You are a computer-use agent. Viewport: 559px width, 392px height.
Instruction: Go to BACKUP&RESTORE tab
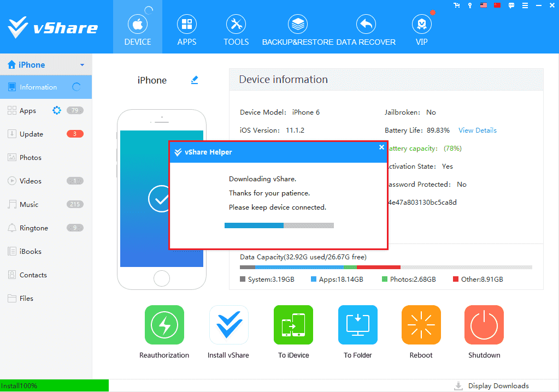(x=298, y=30)
